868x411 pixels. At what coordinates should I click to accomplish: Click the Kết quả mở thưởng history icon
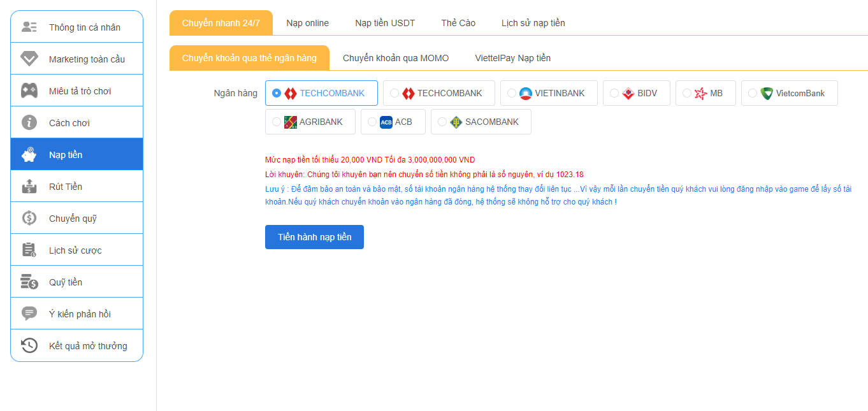[29, 345]
